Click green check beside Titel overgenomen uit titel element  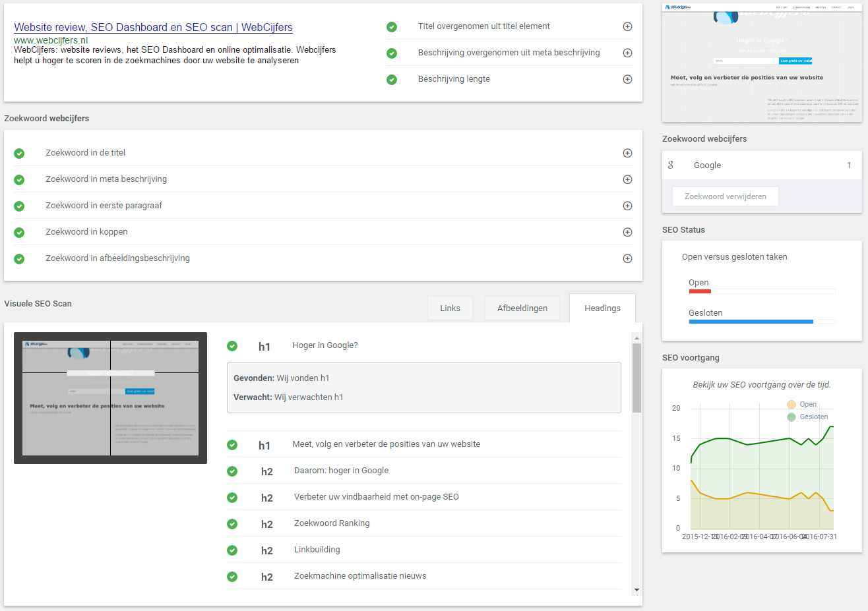(x=392, y=27)
